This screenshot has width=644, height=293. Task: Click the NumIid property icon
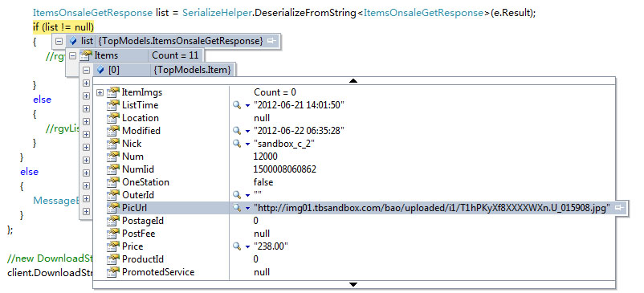tap(112, 169)
